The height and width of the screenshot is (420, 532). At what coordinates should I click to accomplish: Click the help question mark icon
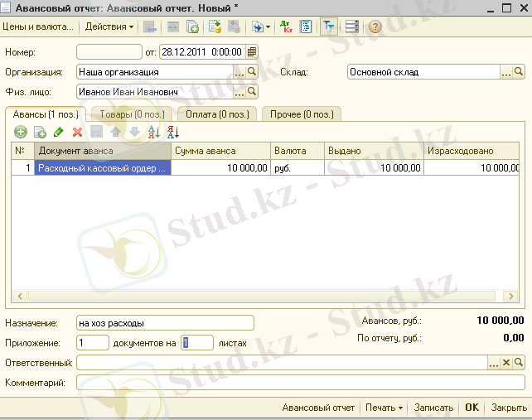(375, 27)
